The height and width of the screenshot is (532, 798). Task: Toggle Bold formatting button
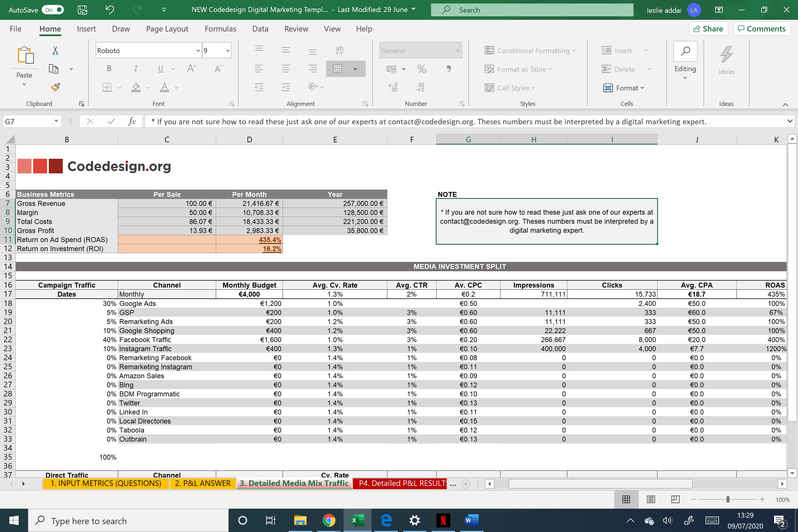(x=109, y=69)
